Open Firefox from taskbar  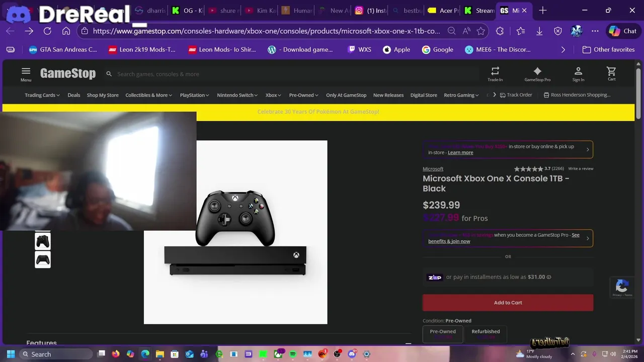[116, 354]
